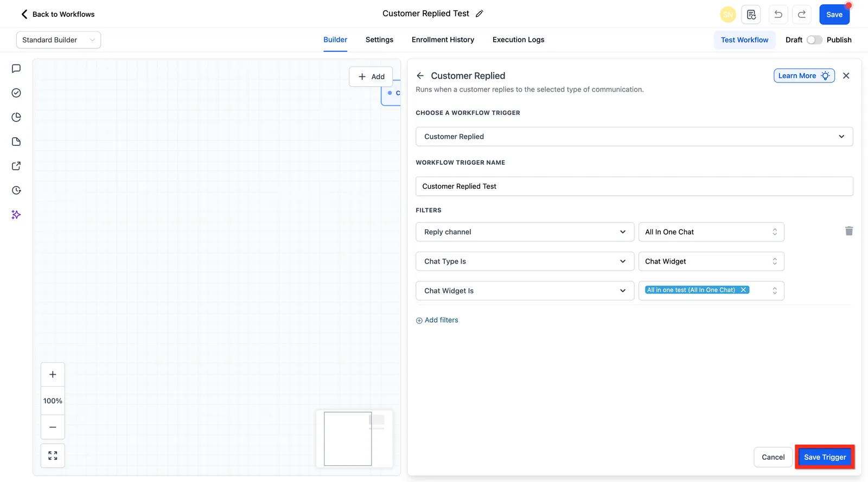Click the Add button on canvas
Screen dimensions: 868x482
point(371,76)
